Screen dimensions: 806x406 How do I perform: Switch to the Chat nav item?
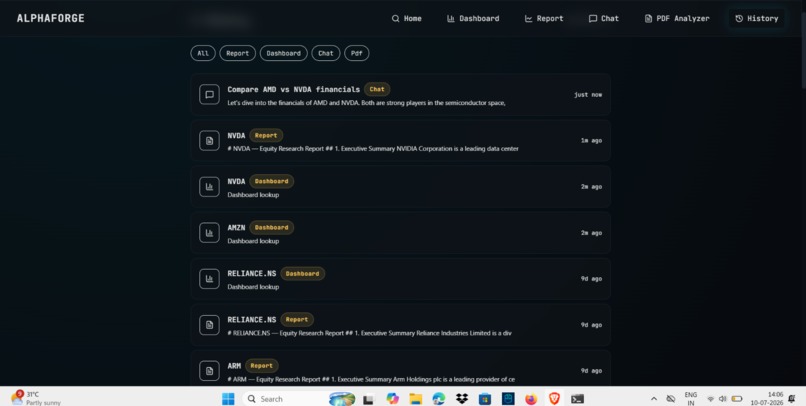click(603, 19)
